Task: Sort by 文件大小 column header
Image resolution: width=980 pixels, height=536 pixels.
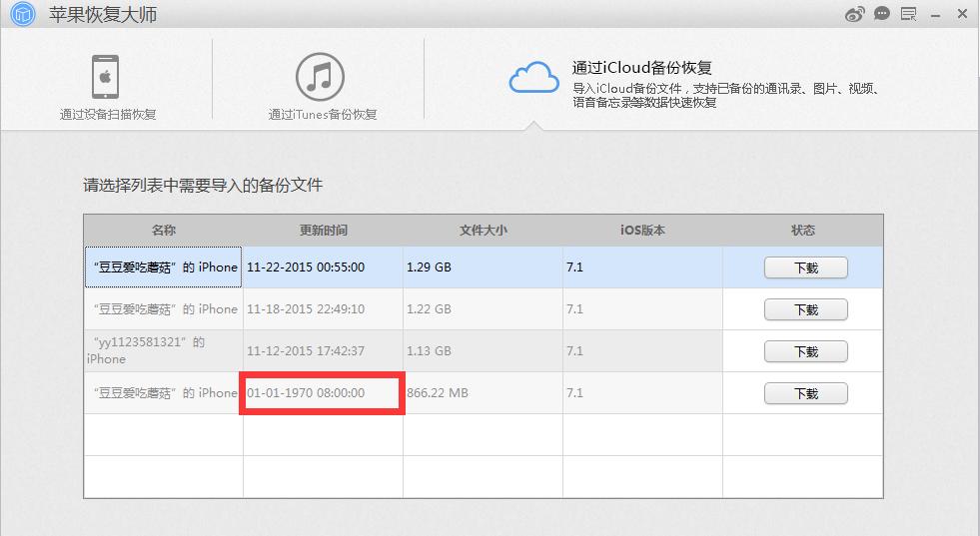Action: pos(484,230)
